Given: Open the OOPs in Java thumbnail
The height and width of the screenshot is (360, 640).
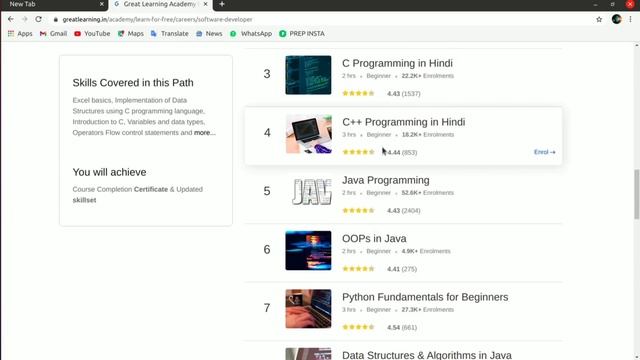Looking at the screenshot, I should [x=308, y=250].
